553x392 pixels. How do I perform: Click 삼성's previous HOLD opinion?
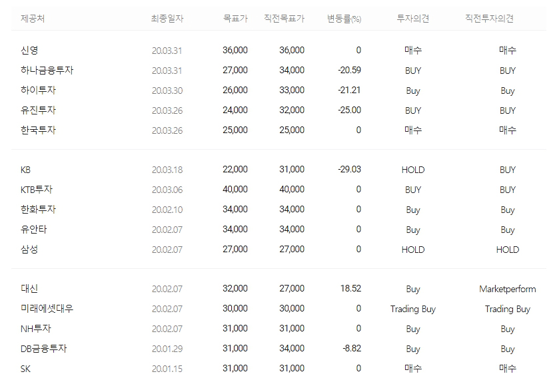(x=508, y=250)
